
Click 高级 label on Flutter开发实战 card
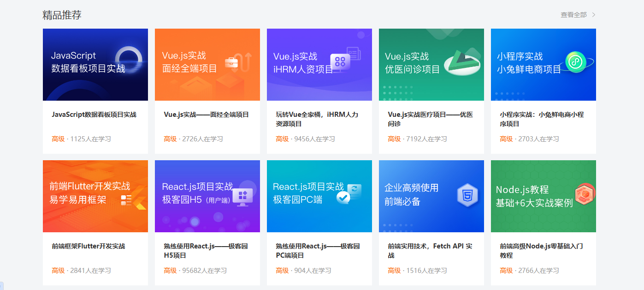point(58,271)
